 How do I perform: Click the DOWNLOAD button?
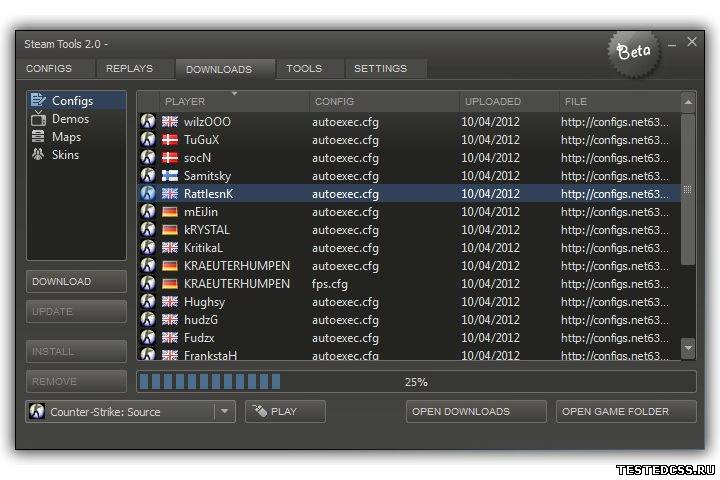click(76, 282)
